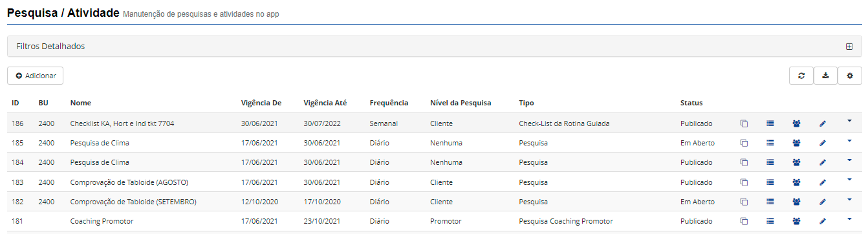Open list icon for Coaching Promotor row
This screenshot has width=868, height=234.
[770, 221]
